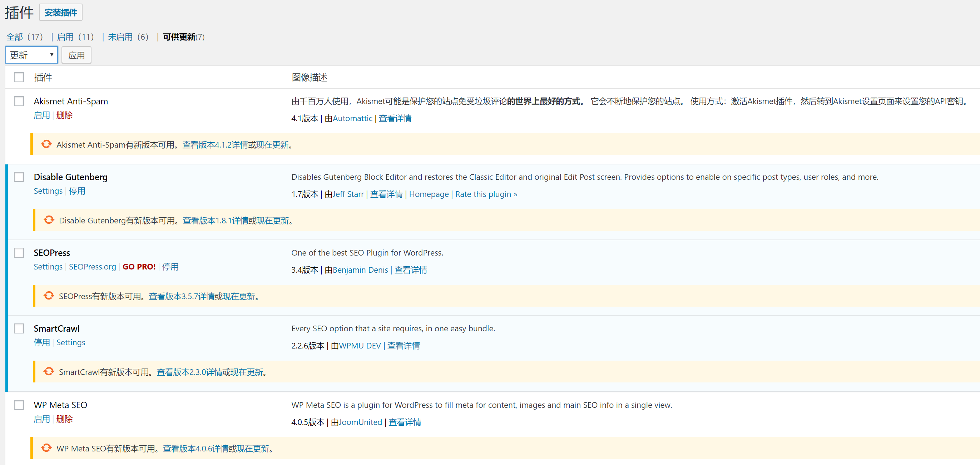Open Jeff Starr's author link
This screenshot has width=980, height=465.
348,194
